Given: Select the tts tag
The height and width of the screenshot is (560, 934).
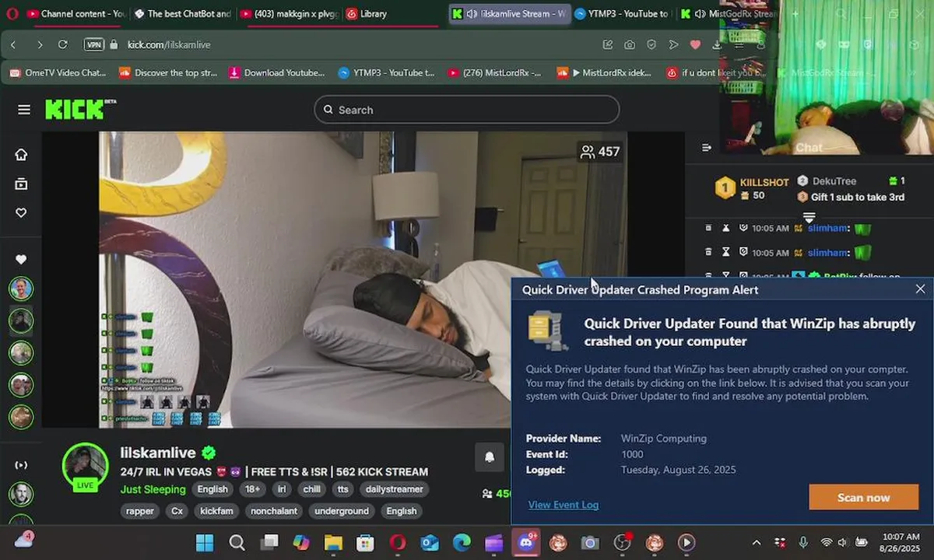Looking at the screenshot, I should click(342, 489).
